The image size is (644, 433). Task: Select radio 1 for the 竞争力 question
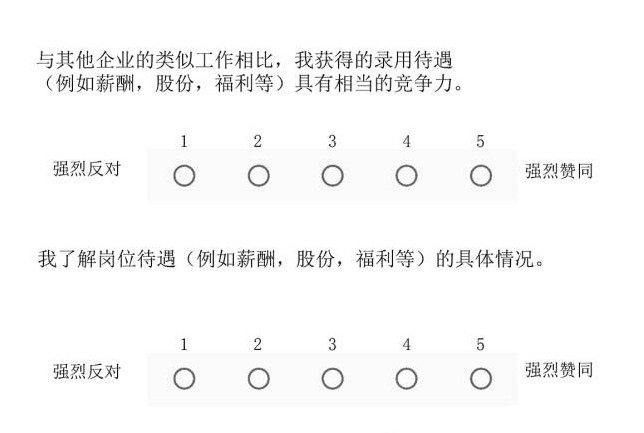pos(184,176)
